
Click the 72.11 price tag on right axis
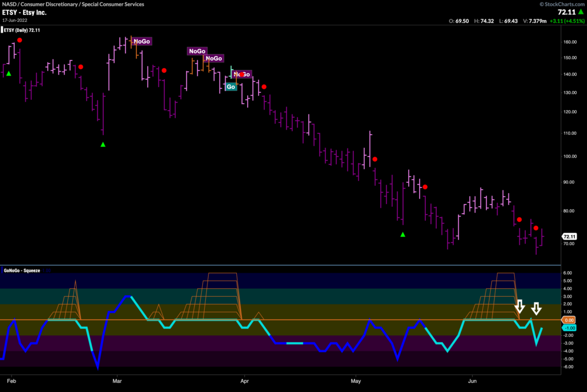coord(569,237)
